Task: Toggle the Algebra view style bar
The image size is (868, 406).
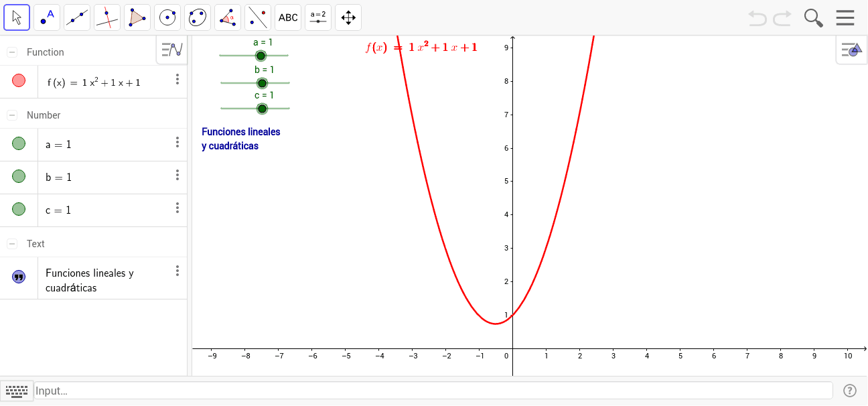Action: pos(172,50)
